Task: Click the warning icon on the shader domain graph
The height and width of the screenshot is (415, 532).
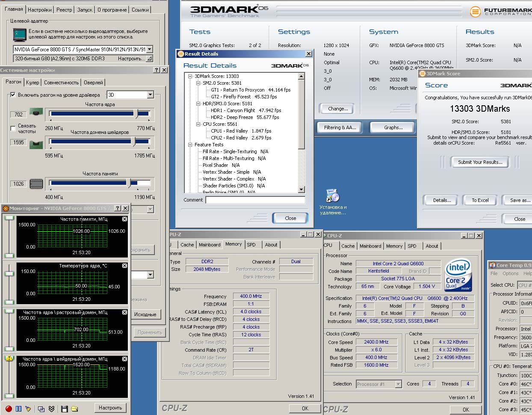Action: [9, 359]
